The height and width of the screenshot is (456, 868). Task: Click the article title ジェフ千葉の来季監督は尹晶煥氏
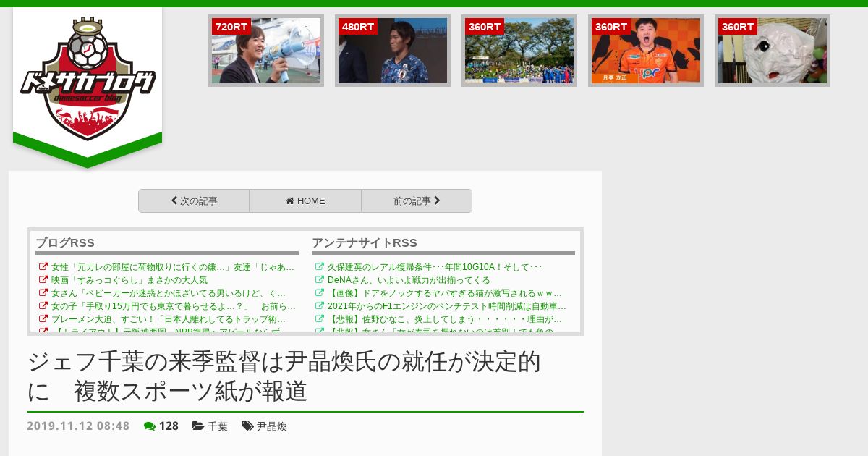(284, 376)
